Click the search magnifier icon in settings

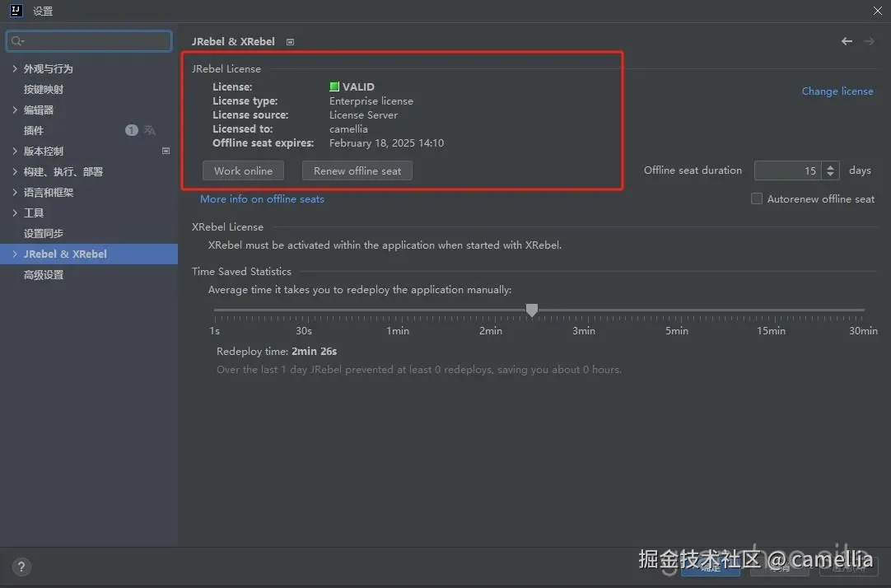point(17,41)
